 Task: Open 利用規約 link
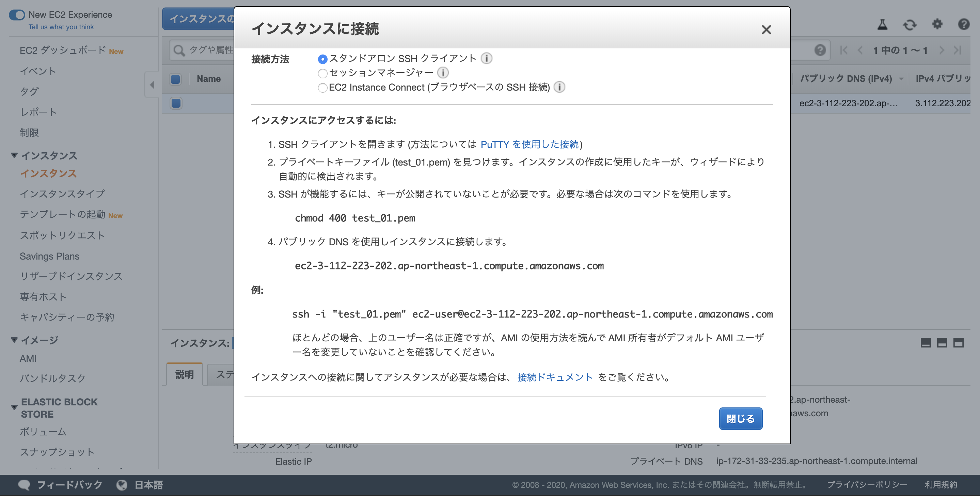tap(941, 484)
